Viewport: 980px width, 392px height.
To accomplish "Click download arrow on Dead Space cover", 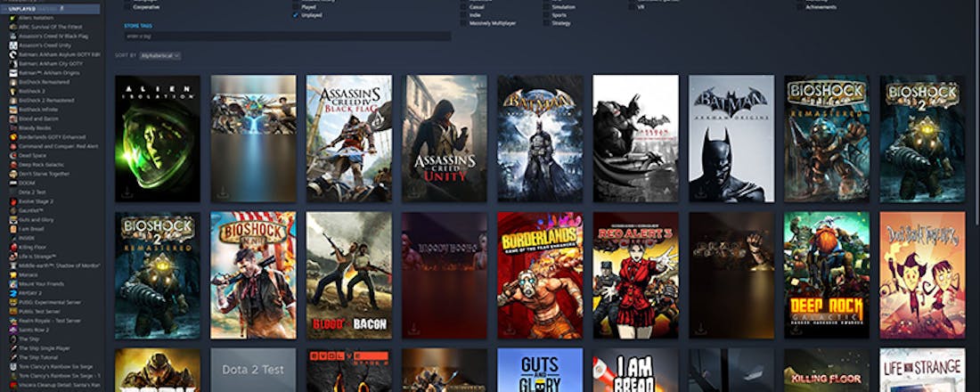I will pos(701,328).
